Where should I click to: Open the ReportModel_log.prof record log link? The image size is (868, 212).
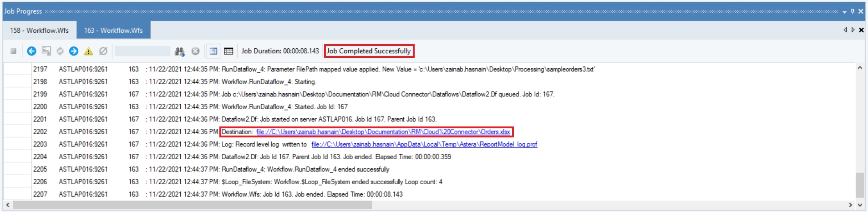[424, 144]
